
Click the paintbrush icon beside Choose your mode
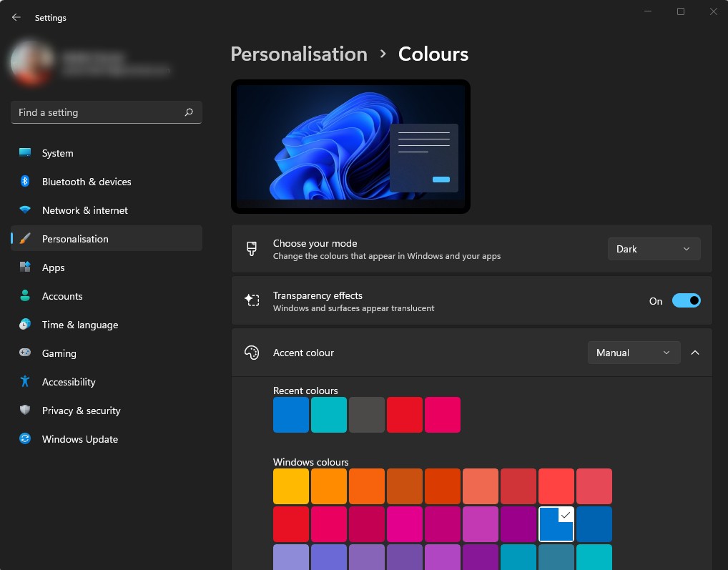tap(252, 249)
